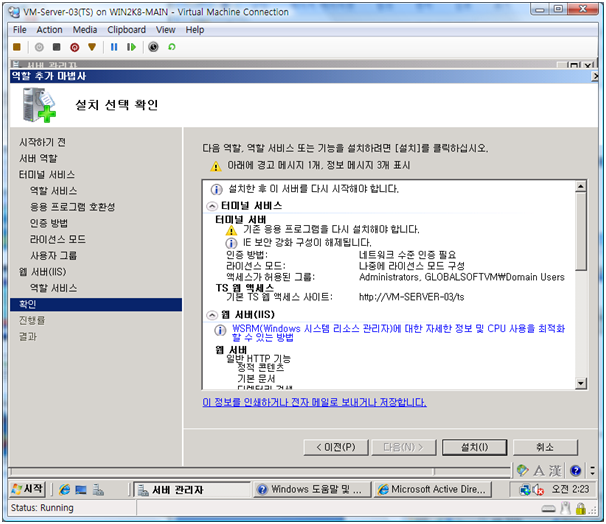
Task: Click the horizontal scrollbar above the taskbar
Action: pos(222,471)
